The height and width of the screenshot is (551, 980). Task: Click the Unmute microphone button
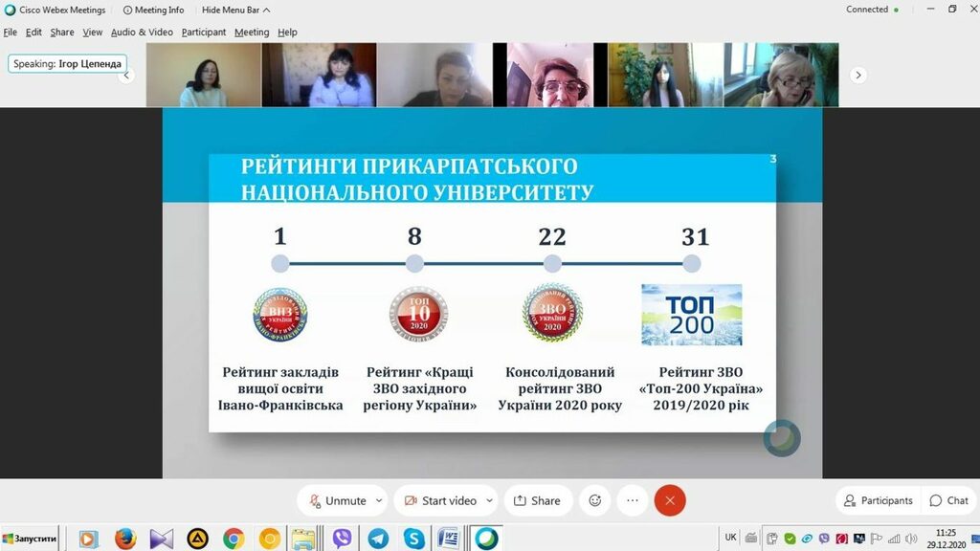[x=335, y=500]
